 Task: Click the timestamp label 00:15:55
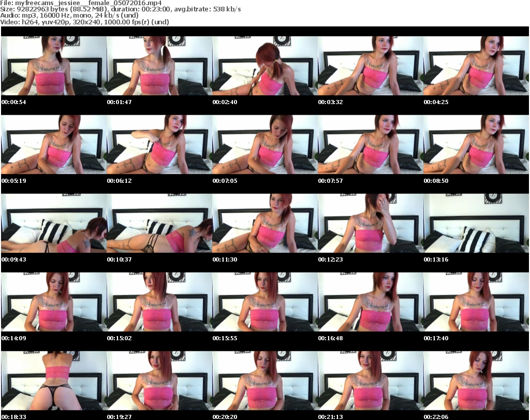click(x=225, y=338)
